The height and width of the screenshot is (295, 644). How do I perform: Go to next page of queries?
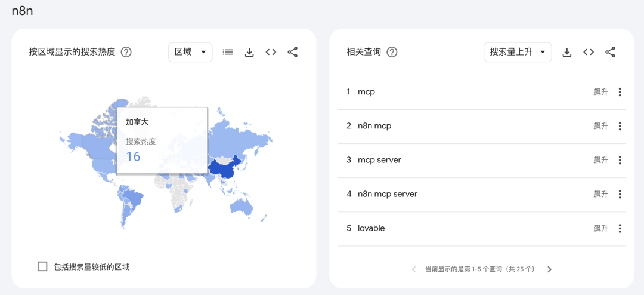(550, 269)
